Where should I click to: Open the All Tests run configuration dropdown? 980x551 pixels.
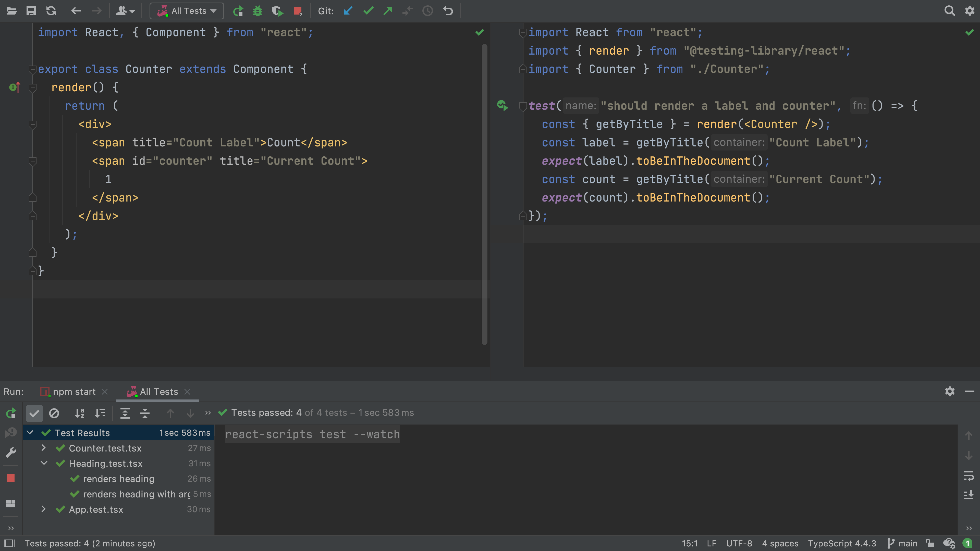point(186,11)
